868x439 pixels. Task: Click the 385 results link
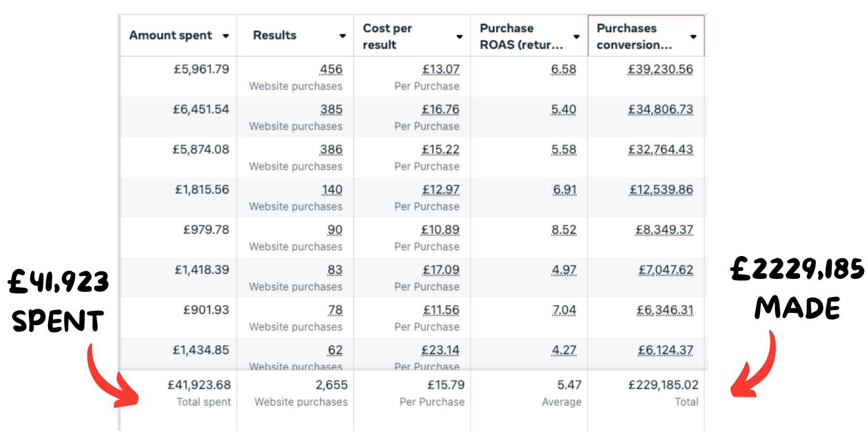[x=331, y=109]
